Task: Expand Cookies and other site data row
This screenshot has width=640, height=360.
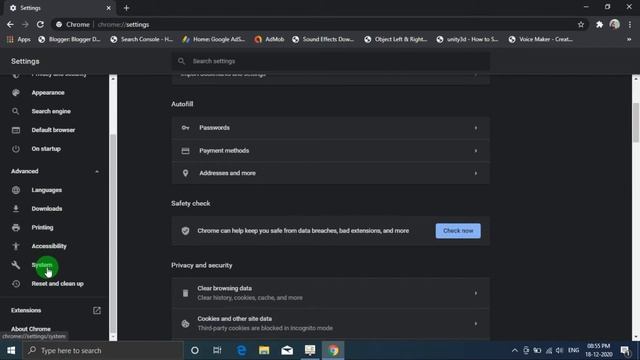Action: pyautogui.click(x=331, y=323)
